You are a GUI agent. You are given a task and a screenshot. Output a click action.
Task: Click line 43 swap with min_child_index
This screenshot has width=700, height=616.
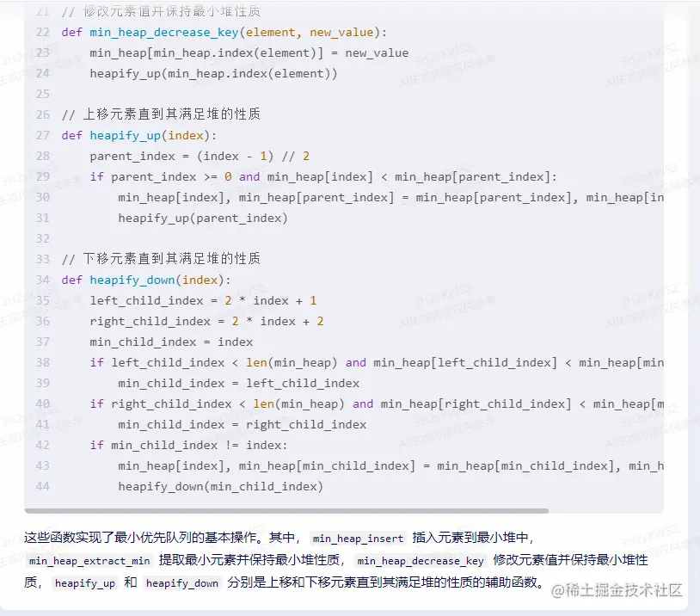pyautogui.click(x=390, y=466)
